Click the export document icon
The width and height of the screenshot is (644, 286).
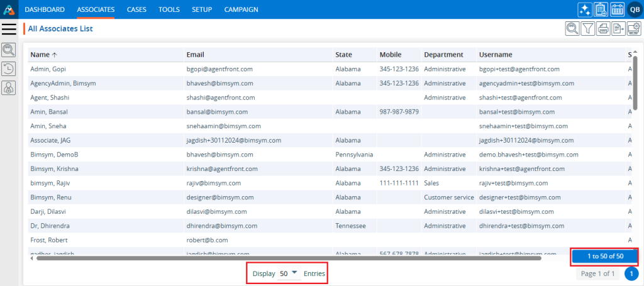point(618,28)
